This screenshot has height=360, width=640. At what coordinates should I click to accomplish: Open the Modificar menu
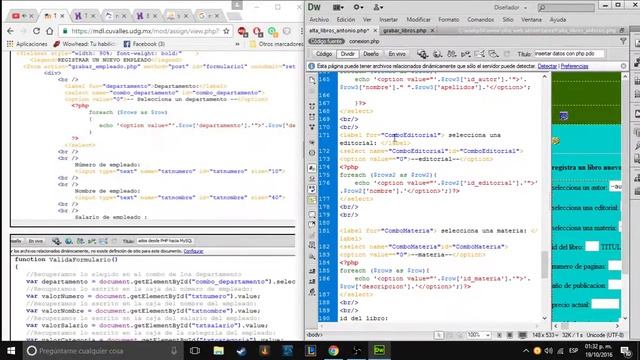click(418, 20)
